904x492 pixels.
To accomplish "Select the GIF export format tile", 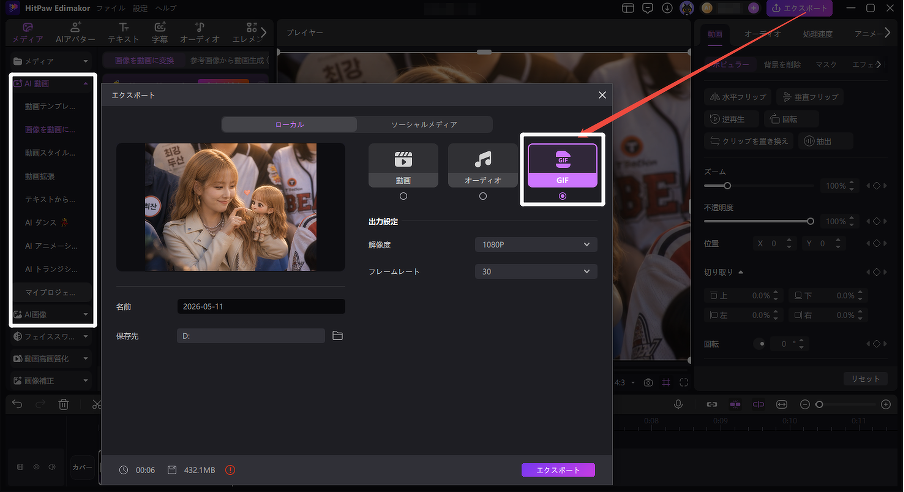I will (563, 166).
